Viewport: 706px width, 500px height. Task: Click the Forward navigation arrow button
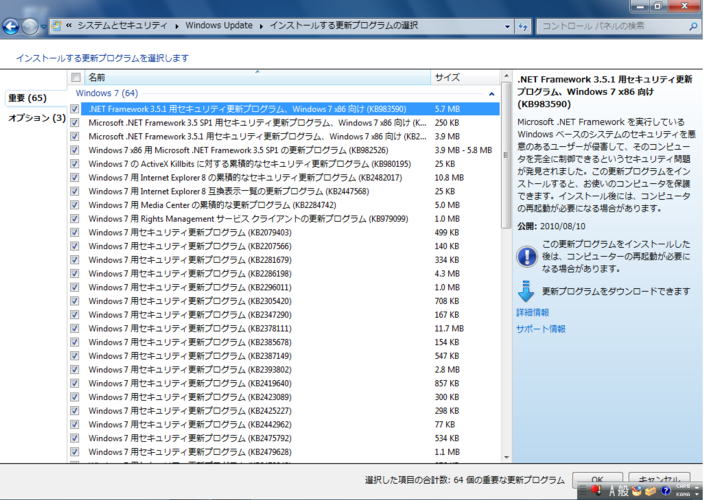[30, 27]
